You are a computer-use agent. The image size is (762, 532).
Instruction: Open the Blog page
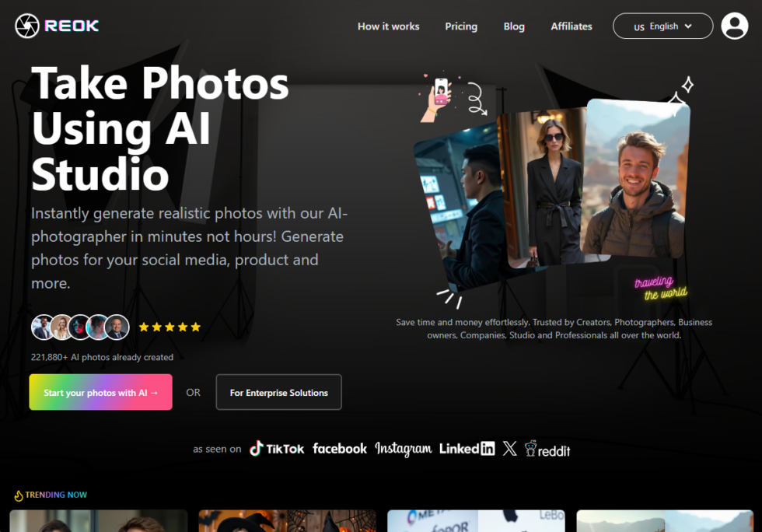point(514,26)
